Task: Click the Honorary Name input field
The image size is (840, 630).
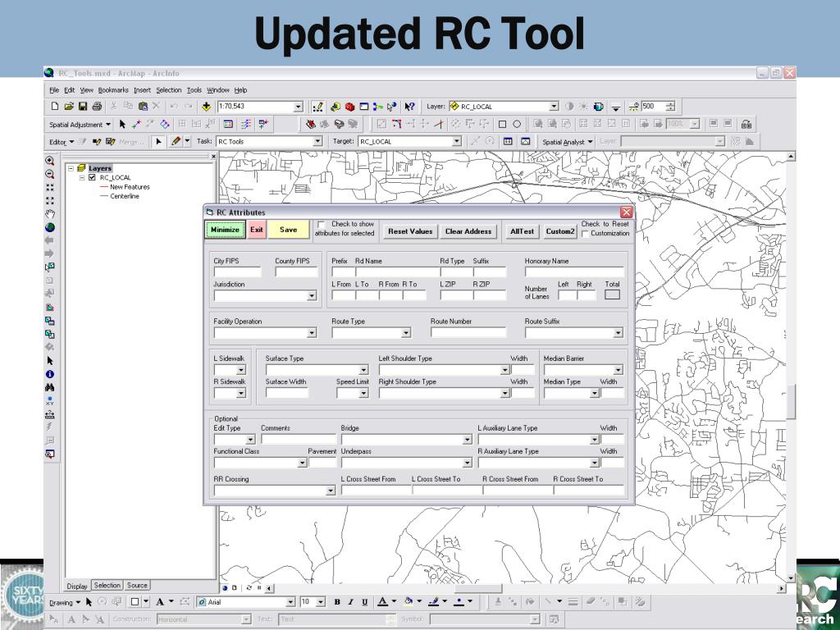Action: point(574,272)
